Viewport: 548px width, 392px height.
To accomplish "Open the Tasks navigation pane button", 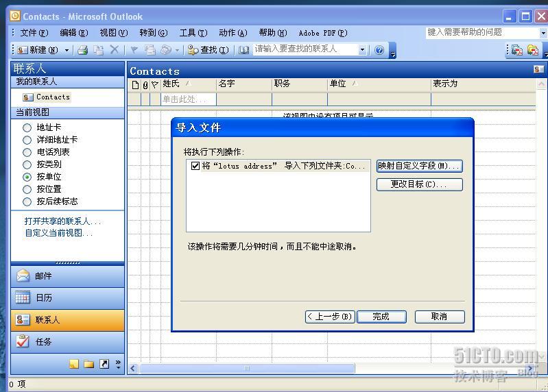I will 67,341.
